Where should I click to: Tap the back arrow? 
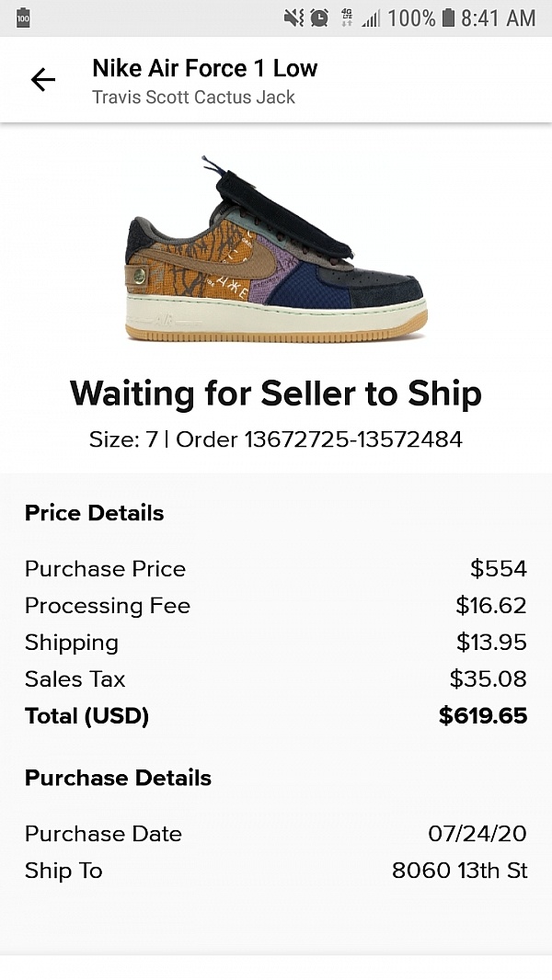coord(43,80)
